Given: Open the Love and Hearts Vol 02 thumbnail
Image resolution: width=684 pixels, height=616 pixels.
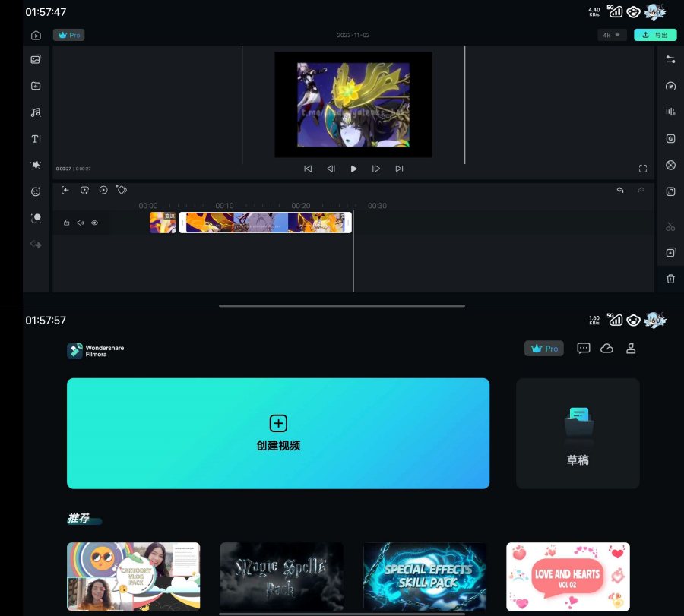Looking at the screenshot, I should coord(568,577).
